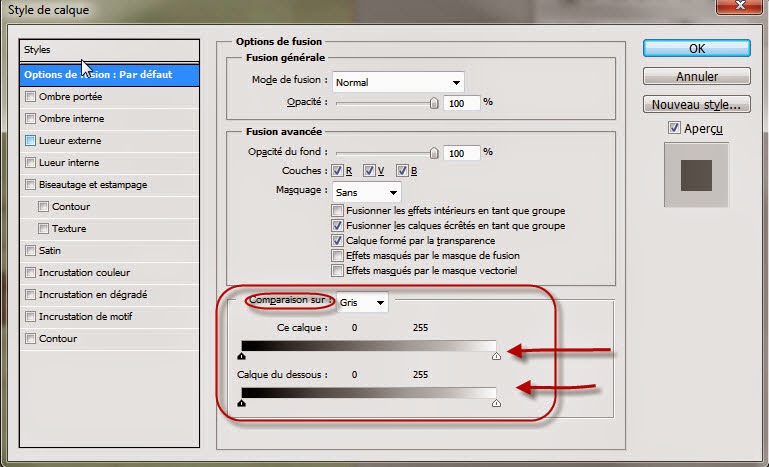
Task: Click the style preview thumbnail
Action: tap(696, 175)
